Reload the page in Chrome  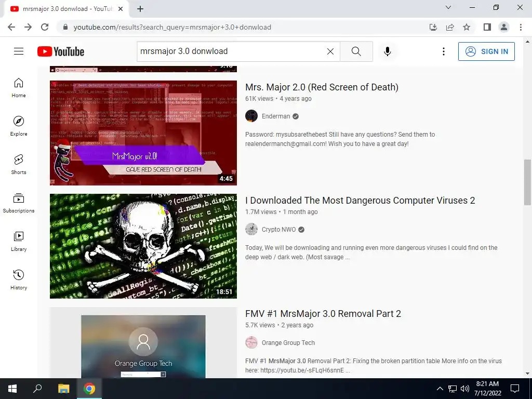(x=45, y=27)
